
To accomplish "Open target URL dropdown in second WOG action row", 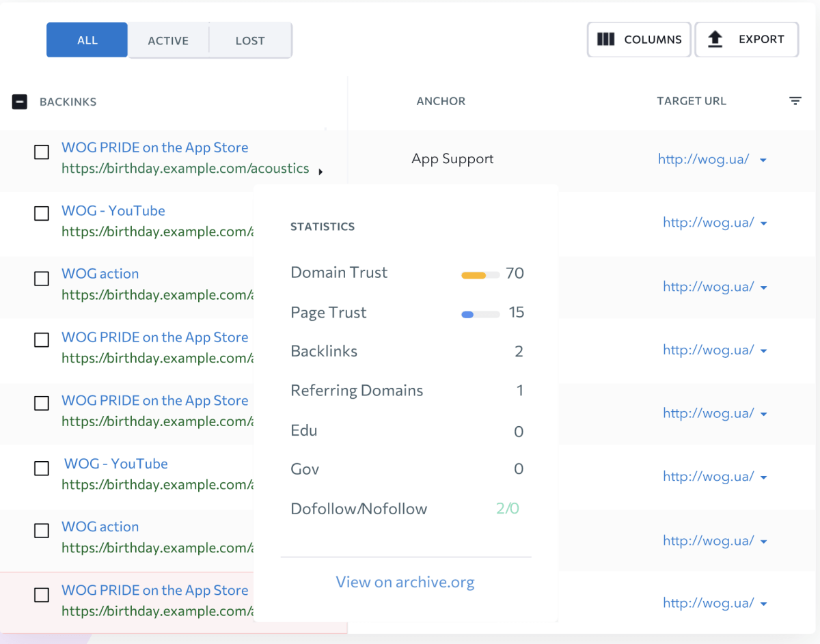I will (763, 542).
